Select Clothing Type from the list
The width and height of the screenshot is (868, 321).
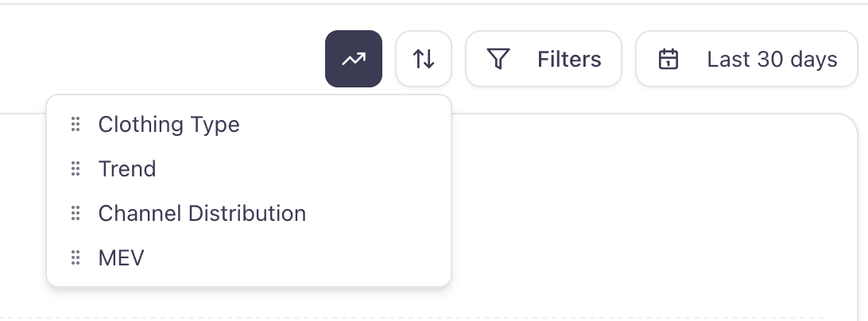(169, 124)
